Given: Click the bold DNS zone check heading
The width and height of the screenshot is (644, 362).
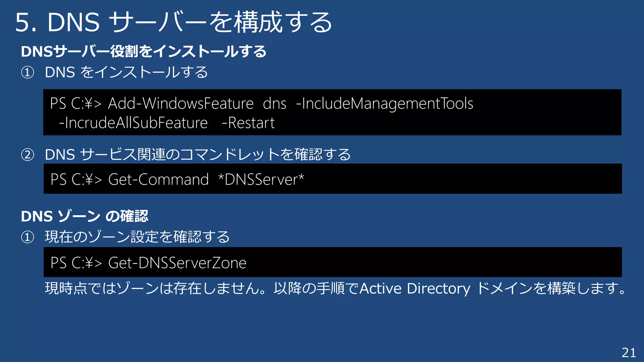Looking at the screenshot, I should coord(84,216).
